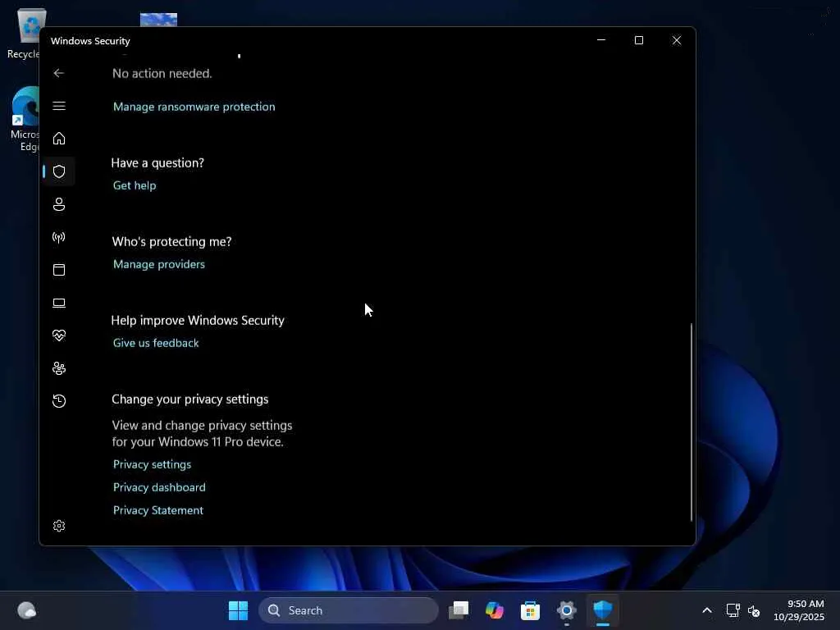Click 'Change your privacy settings' heading
Image resolution: width=840 pixels, height=630 pixels.
point(190,399)
